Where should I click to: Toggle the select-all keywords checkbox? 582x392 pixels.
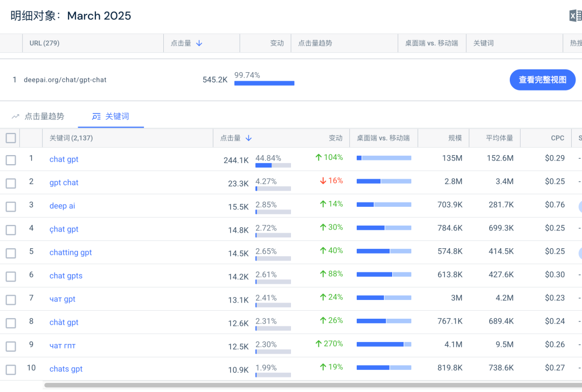11,138
